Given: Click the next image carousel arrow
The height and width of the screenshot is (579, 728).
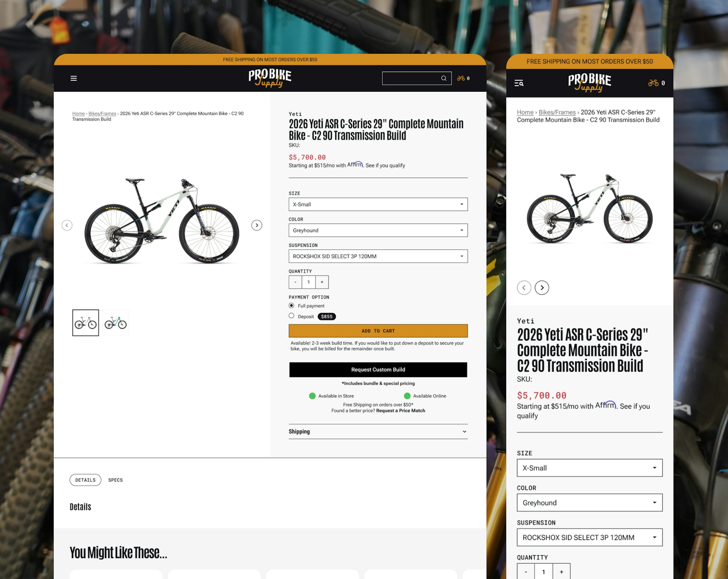Looking at the screenshot, I should pyautogui.click(x=257, y=225).
